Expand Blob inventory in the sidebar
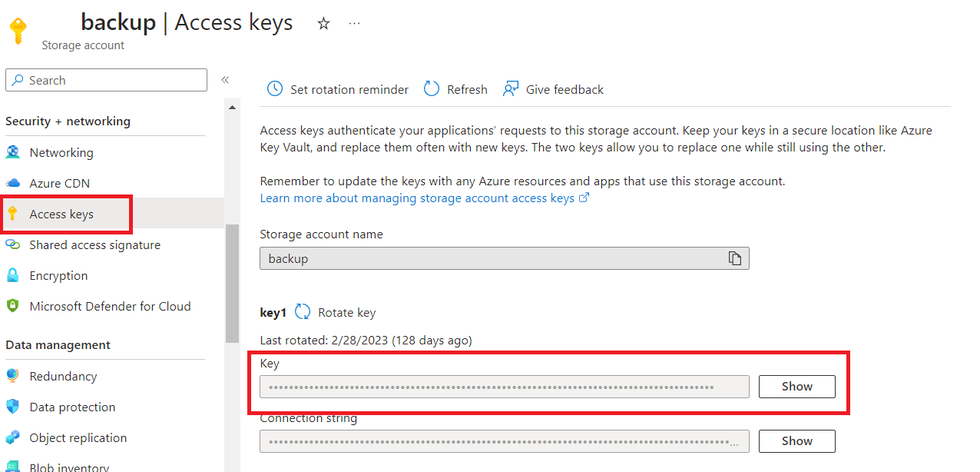This screenshot has width=980, height=472. [x=68, y=466]
